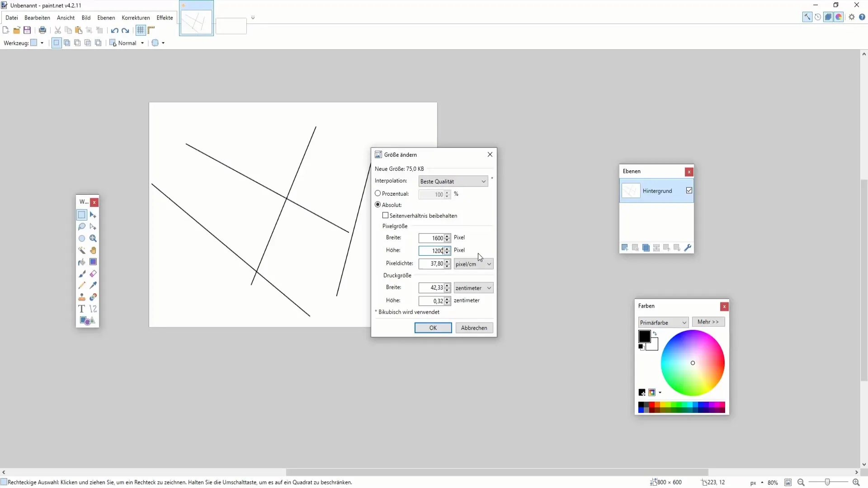Open the Bild menu
This screenshot has height=488, width=868.
(86, 18)
